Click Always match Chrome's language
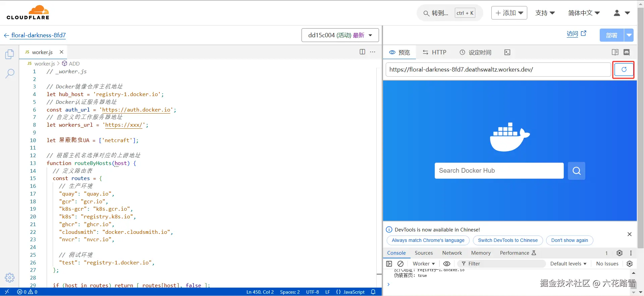The image size is (644, 296). click(428, 240)
